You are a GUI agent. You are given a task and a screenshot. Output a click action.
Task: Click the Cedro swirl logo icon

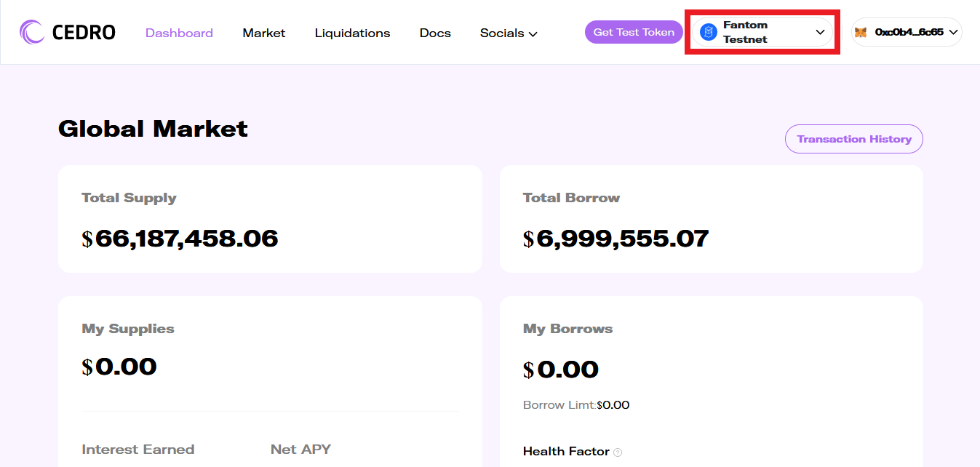coord(32,32)
